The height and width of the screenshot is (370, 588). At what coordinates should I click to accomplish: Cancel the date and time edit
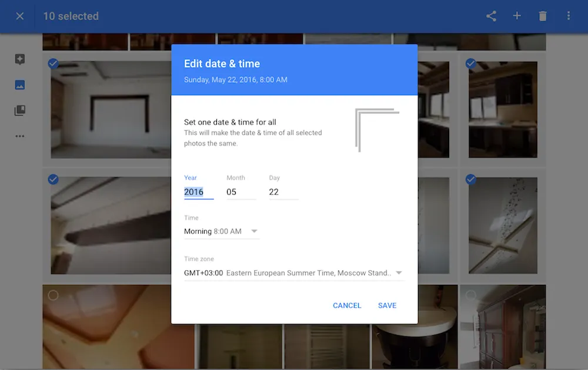pyautogui.click(x=347, y=305)
